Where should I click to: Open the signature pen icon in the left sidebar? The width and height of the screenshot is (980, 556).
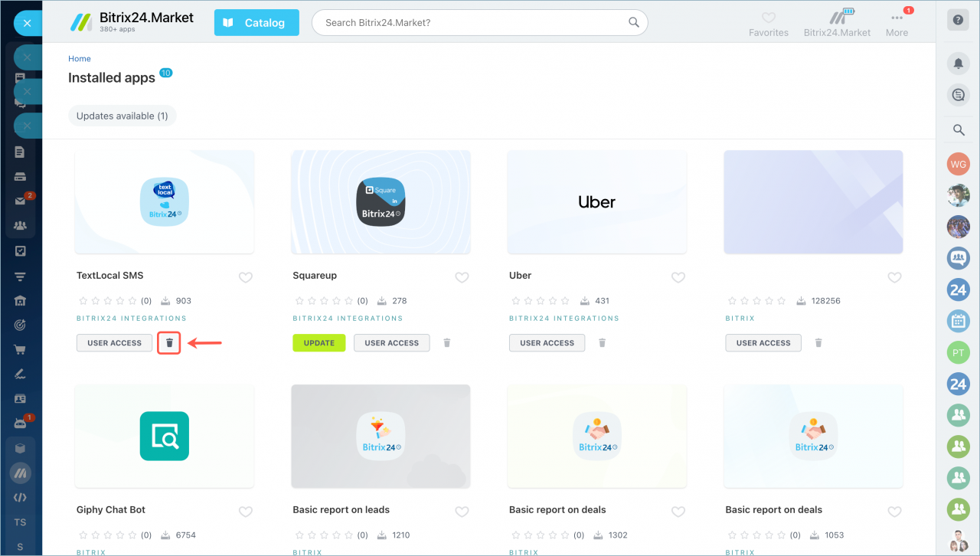coord(21,374)
